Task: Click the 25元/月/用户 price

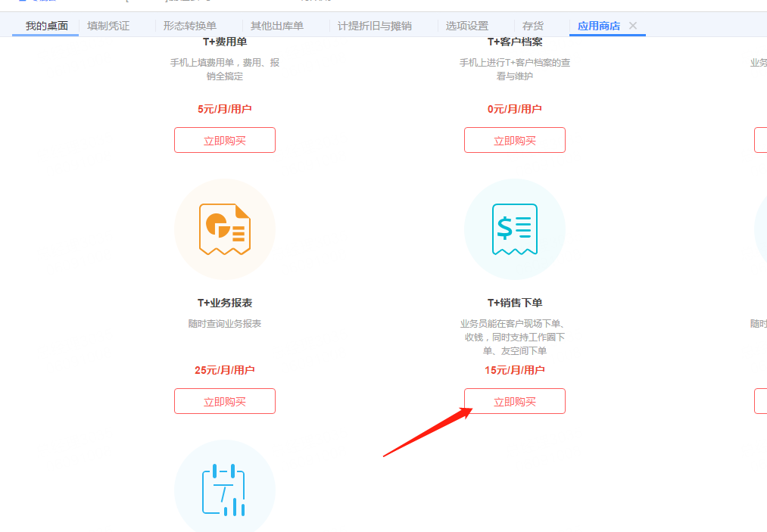Action: (225, 370)
